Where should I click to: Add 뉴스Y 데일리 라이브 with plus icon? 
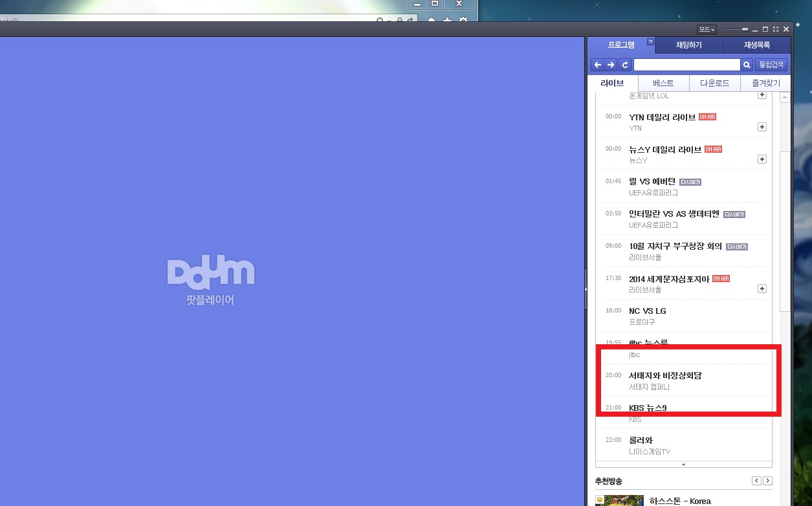762,159
